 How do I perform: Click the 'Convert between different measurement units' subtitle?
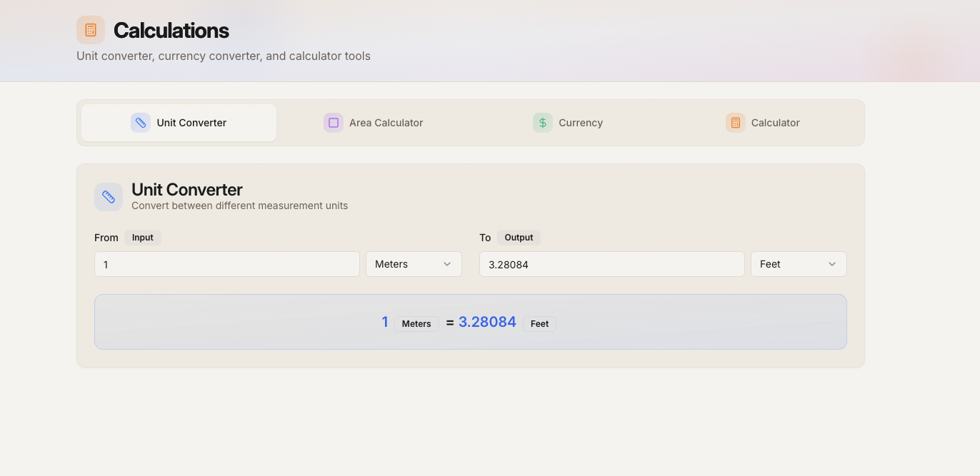pos(240,206)
